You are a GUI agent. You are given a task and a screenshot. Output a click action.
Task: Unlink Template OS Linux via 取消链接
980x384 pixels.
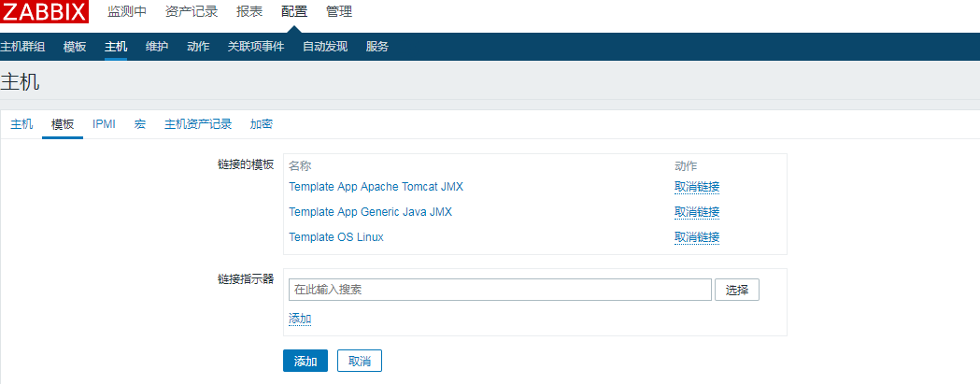pos(697,237)
